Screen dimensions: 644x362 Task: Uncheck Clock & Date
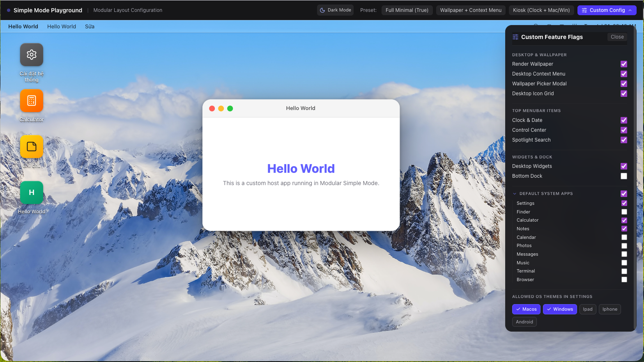(x=624, y=120)
